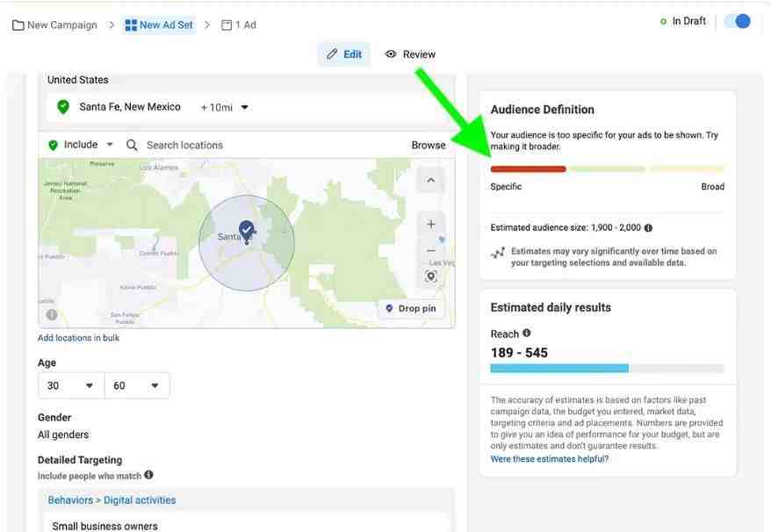Viewport: 771px width, 532px height.
Task: Click the 1 Ad window icon
Action: tap(227, 25)
